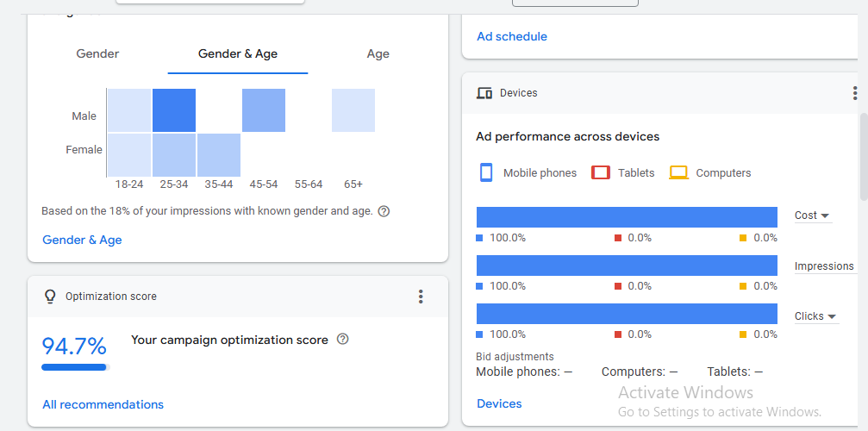Click the Devices card header icon
This screenshot has height=431, width=868.
coord(484,93)
